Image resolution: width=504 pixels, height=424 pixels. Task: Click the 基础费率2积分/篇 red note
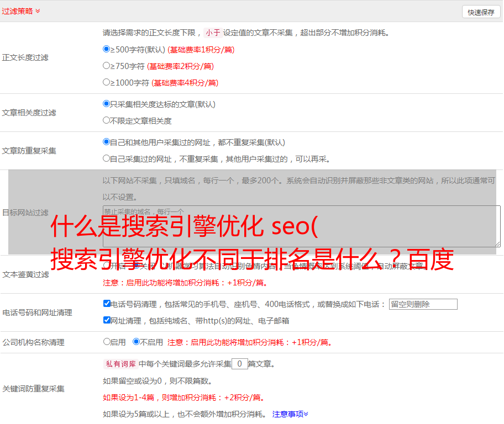click(x=180, y=66)
